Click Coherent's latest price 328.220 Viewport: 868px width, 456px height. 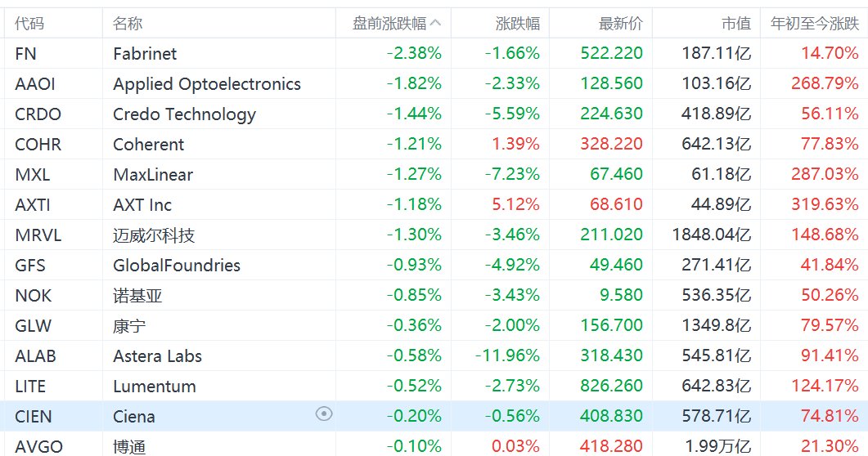pyautogui.click(x=612, y=144)
